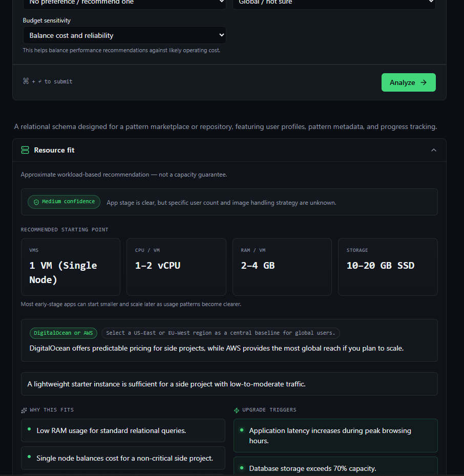Select the Storage 10–20 GB SSD card
464x476 pixels.
point(388,267)
